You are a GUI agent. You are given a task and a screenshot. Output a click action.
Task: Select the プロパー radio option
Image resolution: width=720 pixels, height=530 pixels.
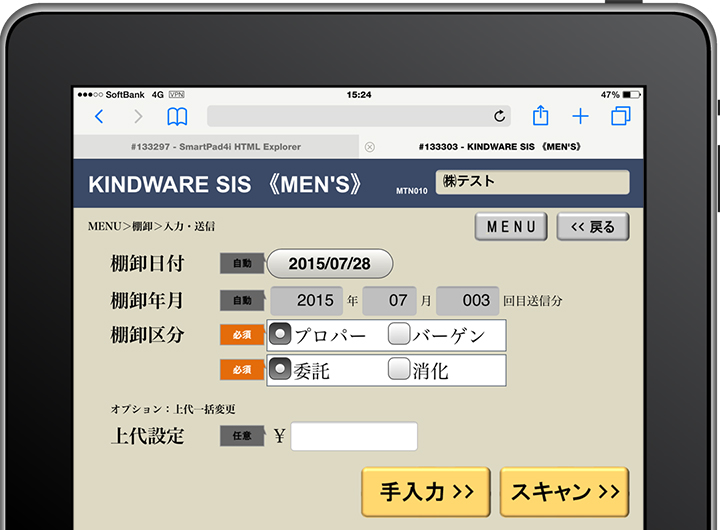click(280, 334)
